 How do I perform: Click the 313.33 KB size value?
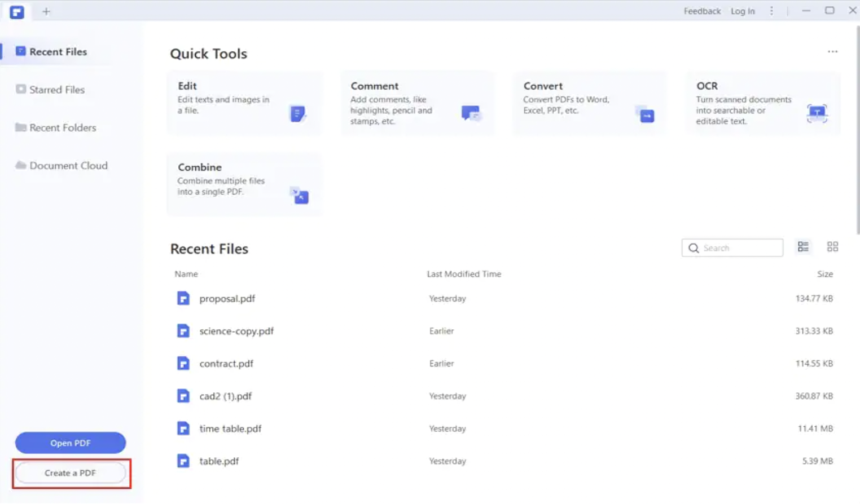(x=814, y=331)
